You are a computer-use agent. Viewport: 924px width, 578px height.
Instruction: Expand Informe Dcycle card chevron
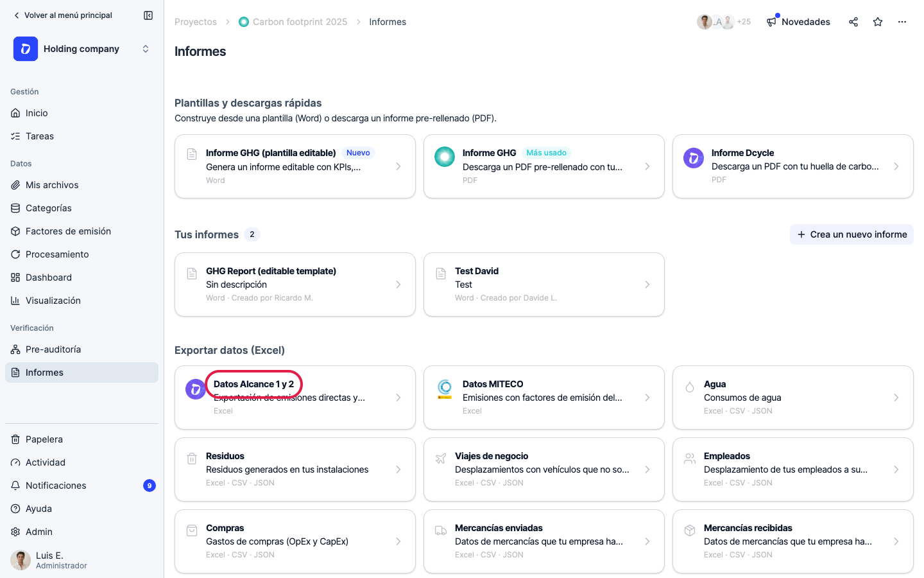(896, 166)
